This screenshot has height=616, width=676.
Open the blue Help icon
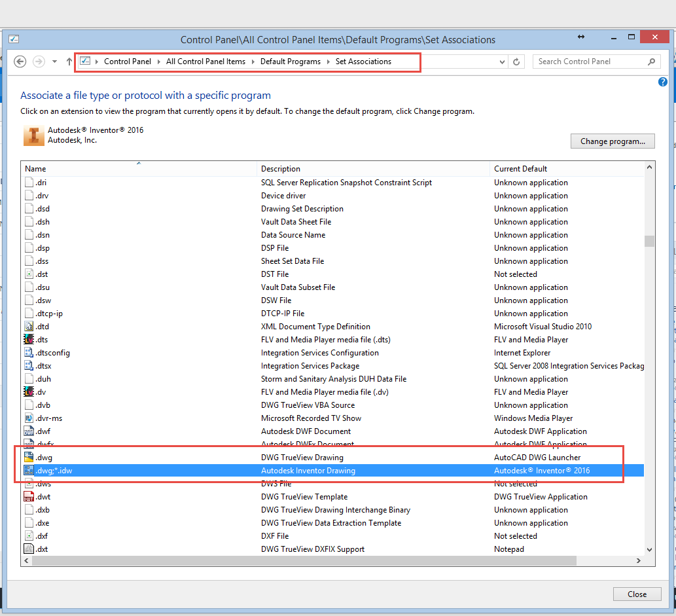click(x=663, y=82)
